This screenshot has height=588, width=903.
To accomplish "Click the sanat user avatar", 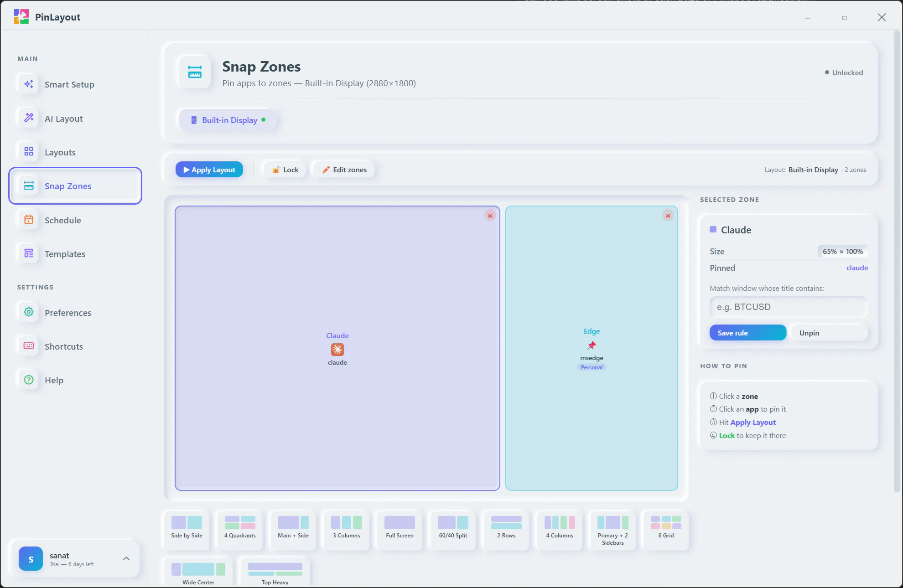I will tap(31, 559).
